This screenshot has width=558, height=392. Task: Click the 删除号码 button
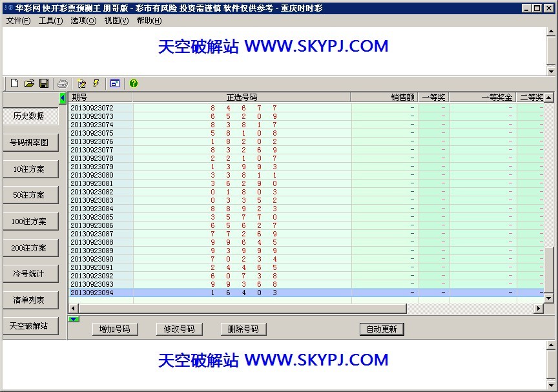click(x=243, y=329)
